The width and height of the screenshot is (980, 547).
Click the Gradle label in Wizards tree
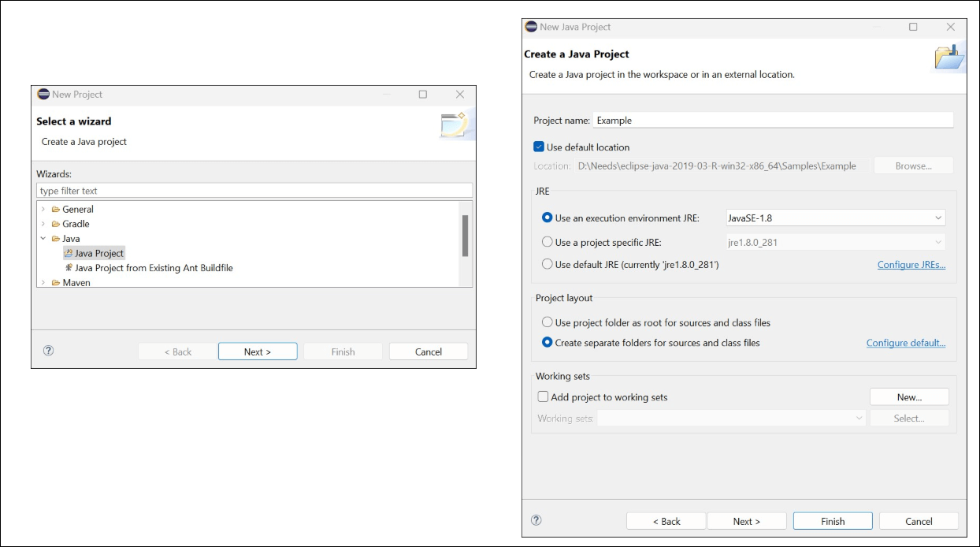point(76,224)
